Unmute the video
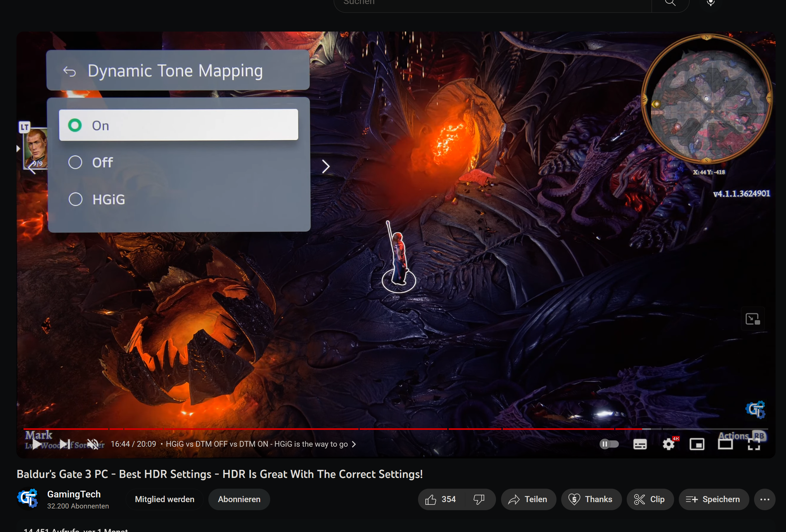This screenshot has height=532, width=786. pos(93,444)
